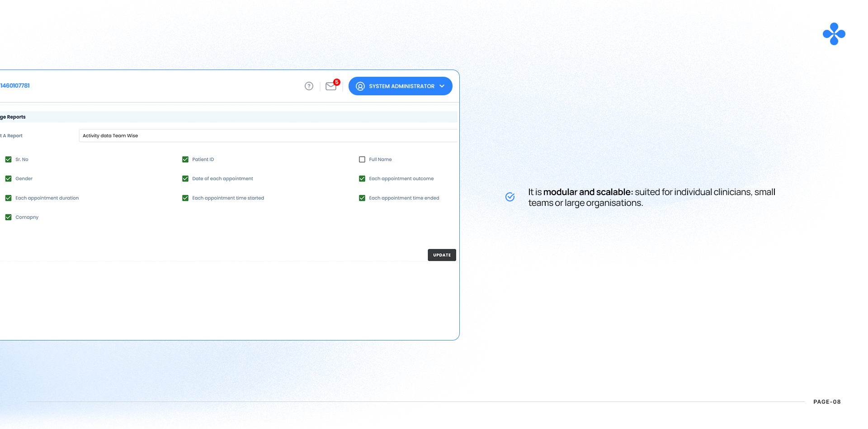
Task: Click the blue four-petal logo
Action: point(834,34)
